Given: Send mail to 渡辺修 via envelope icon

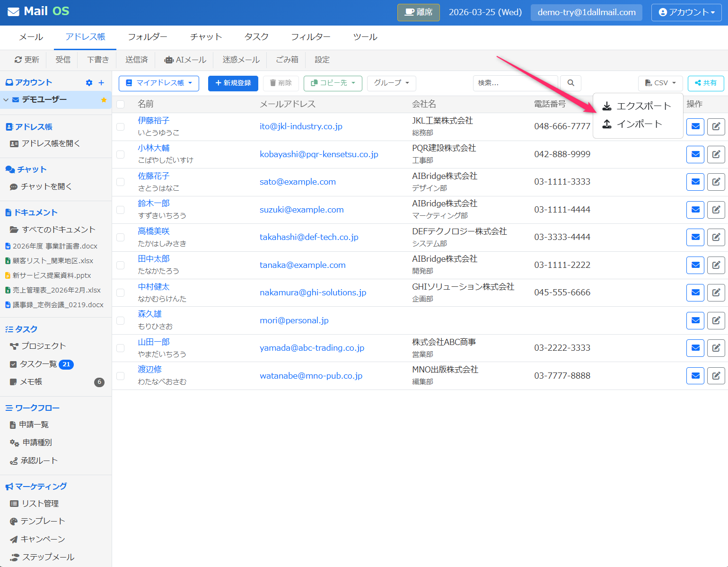Looking at the screenshot, I should pyautogui.click(x=695, y=376).
